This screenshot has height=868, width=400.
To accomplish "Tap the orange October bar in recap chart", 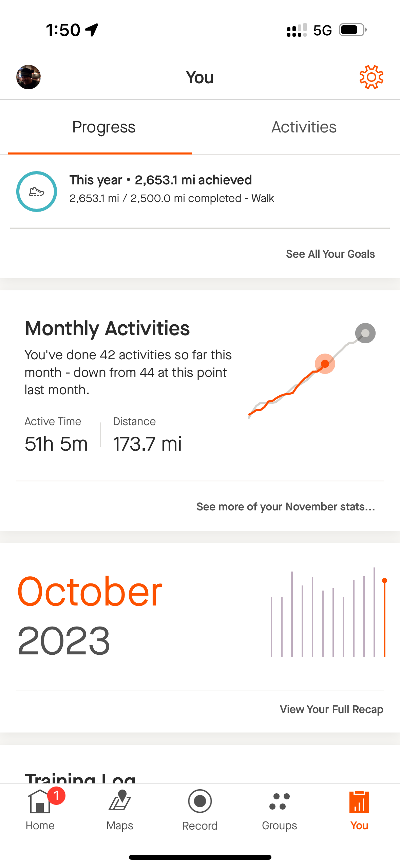I will [384, 618].
